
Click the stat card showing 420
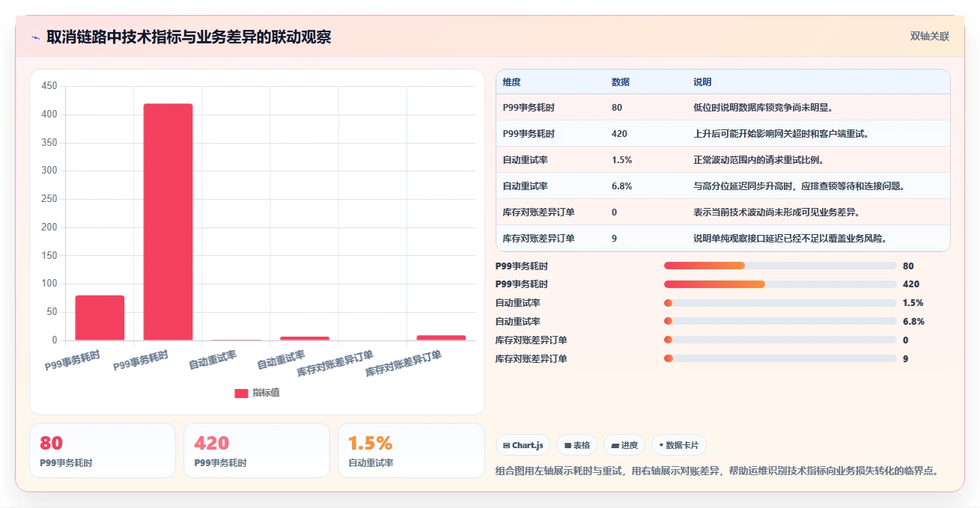tap(257, 450)
